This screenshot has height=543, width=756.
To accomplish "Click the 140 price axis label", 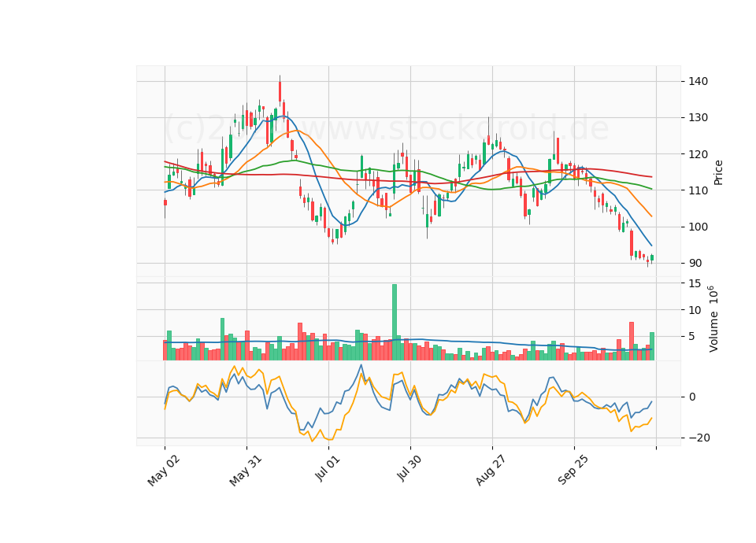I will tap(699, 81).
